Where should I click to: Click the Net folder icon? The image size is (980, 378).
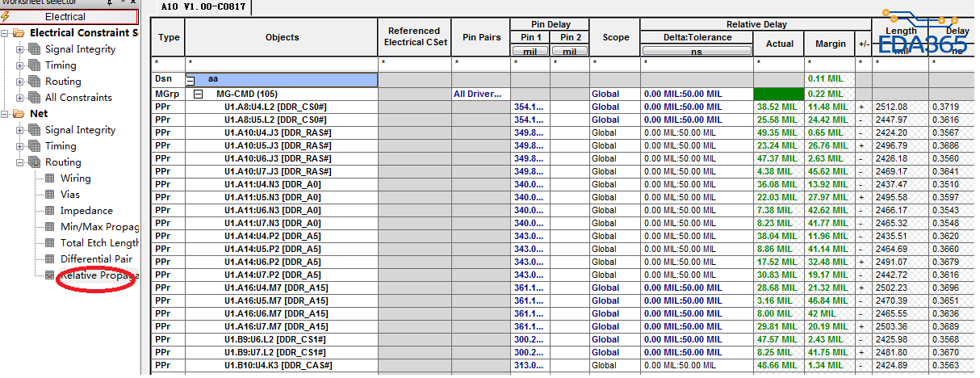click(19, 114)
